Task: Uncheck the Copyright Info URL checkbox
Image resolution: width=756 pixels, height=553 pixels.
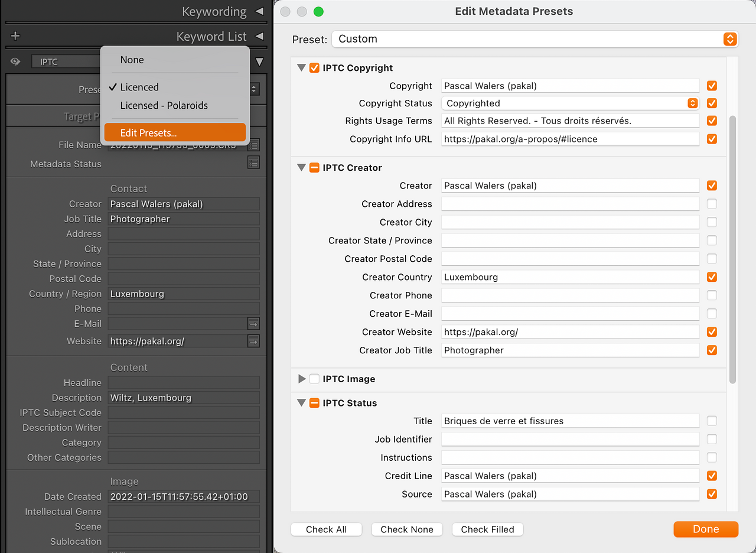Action: tap(712, 139)
